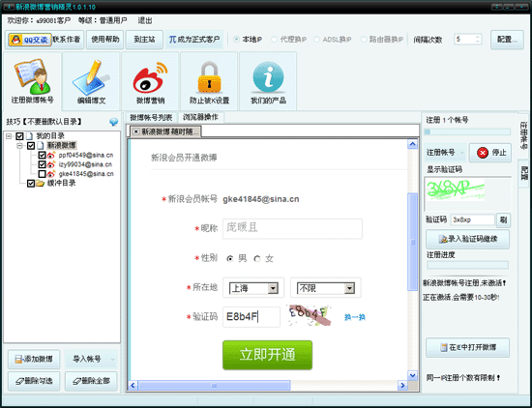532x408 pixels.
Task: Uncheck ppf04549@sina.cn account checkbox
Action: pyautogui.click(x=42, y=156)
